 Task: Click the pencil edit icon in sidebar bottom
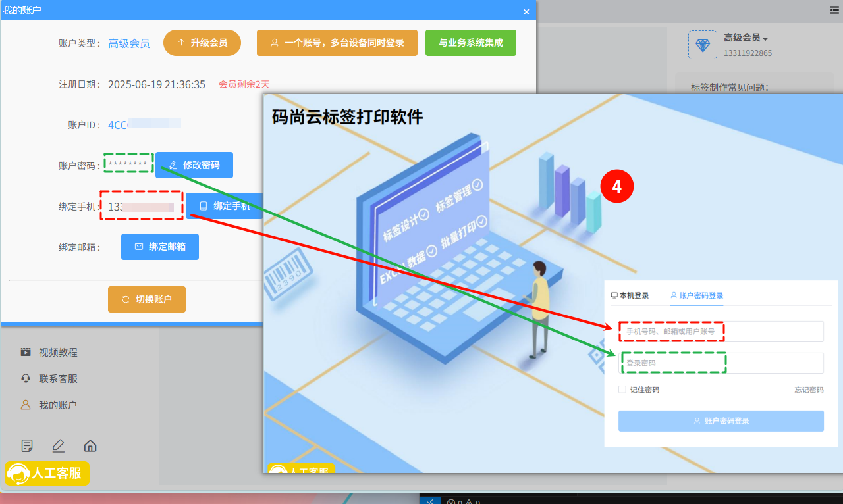coord(59,446)
